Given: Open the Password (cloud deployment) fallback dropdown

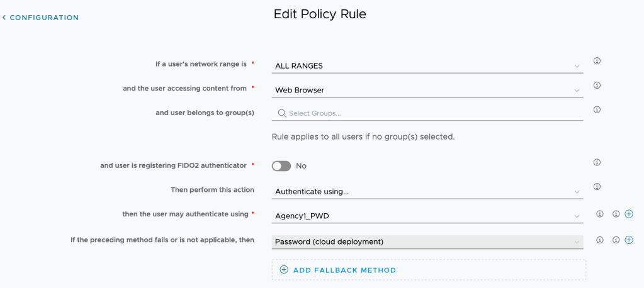Looking at the screenshot, I should click(x=427, y=241).
